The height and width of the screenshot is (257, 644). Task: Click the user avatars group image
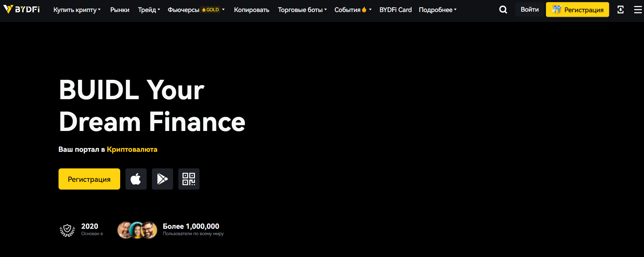137,230
